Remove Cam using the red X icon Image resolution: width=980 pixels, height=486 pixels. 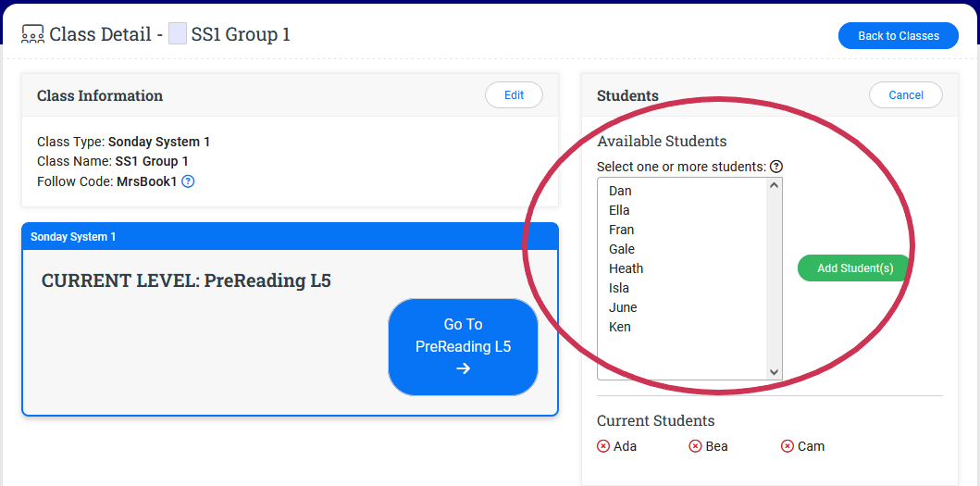point(788,446)
